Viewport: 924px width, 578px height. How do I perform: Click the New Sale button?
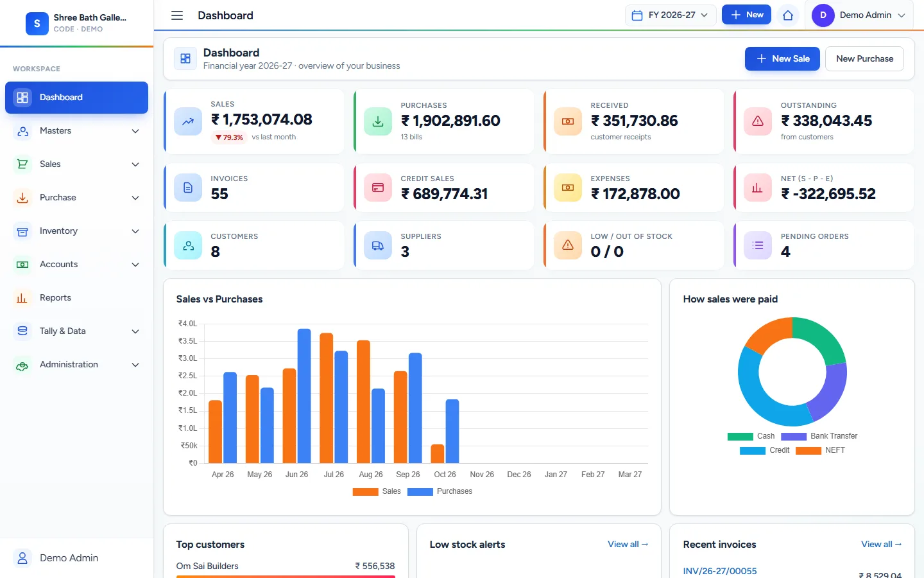click(x=782, y=58)
